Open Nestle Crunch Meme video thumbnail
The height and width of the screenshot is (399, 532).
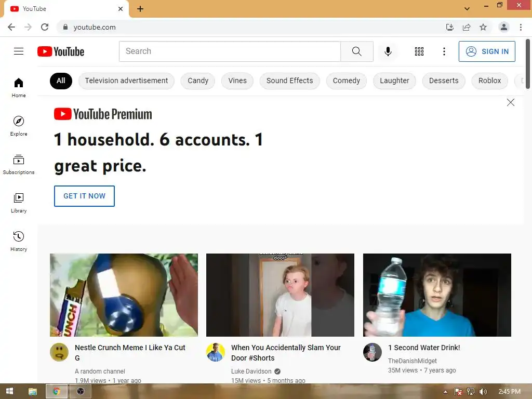[124, 295]
